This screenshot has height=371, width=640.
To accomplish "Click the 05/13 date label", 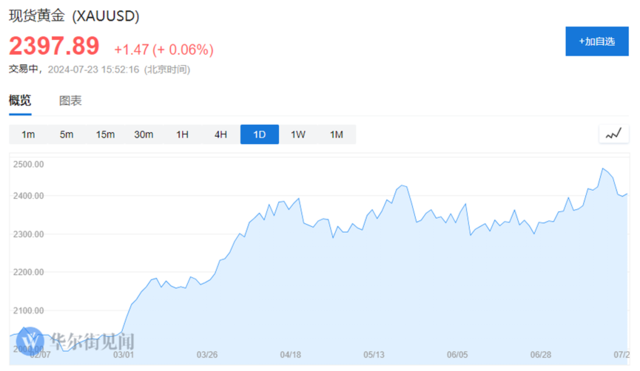I will click(x=374, y=355).
